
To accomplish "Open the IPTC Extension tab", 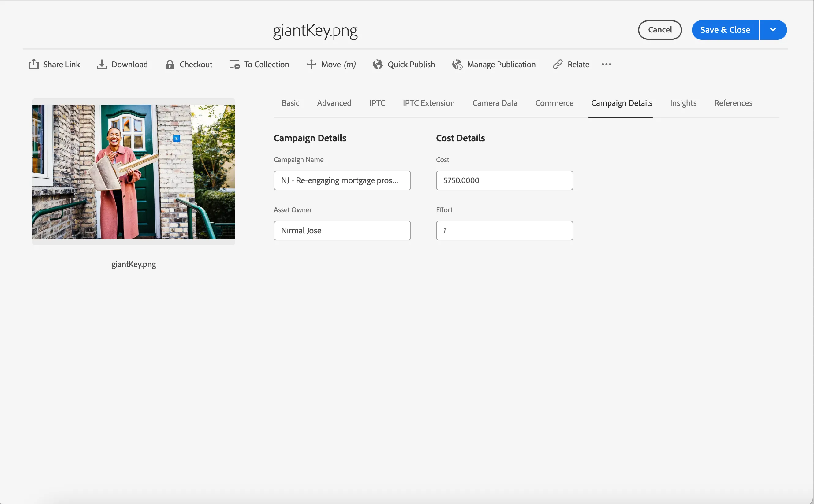I will point(428,103).
